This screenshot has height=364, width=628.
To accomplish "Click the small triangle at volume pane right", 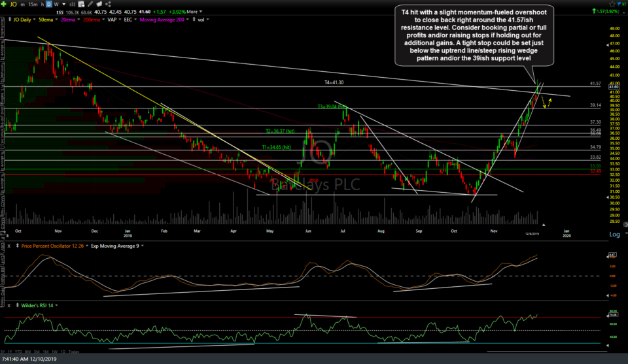I will click(544, 225).
